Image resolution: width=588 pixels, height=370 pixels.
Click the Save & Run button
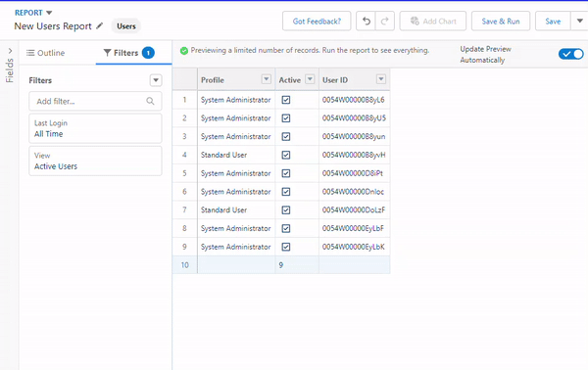click(x=501, y=21)
